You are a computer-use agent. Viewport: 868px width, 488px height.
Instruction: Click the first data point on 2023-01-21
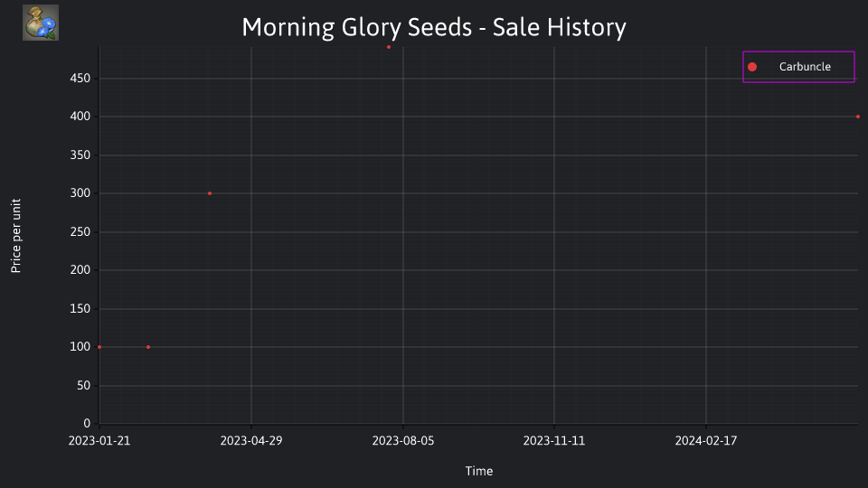tap(99, 347)
